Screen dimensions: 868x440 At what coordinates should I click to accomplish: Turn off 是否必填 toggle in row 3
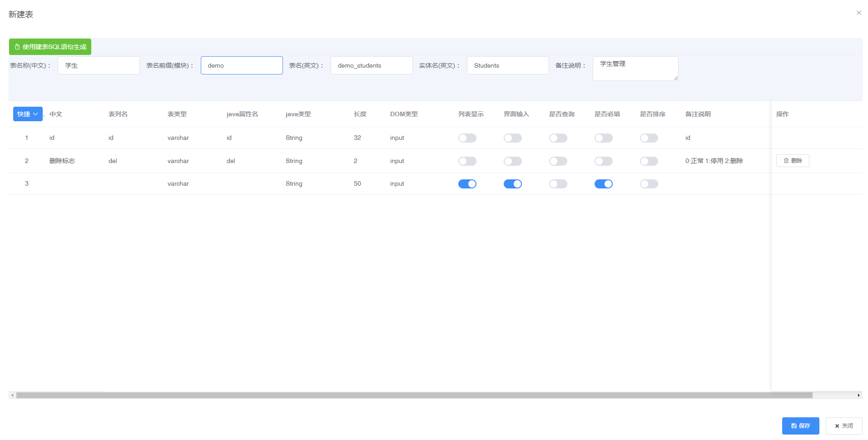coord(604,184)
